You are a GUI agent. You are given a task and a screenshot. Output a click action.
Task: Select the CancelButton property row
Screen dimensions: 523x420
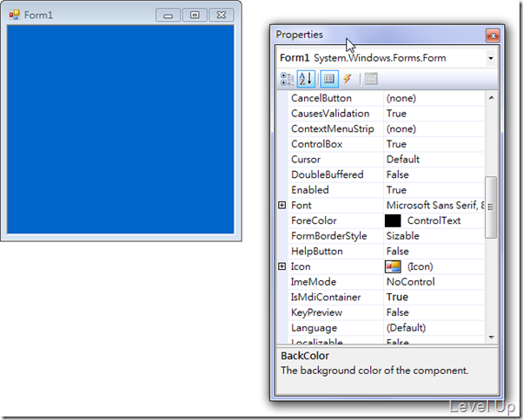click(386, 98)
